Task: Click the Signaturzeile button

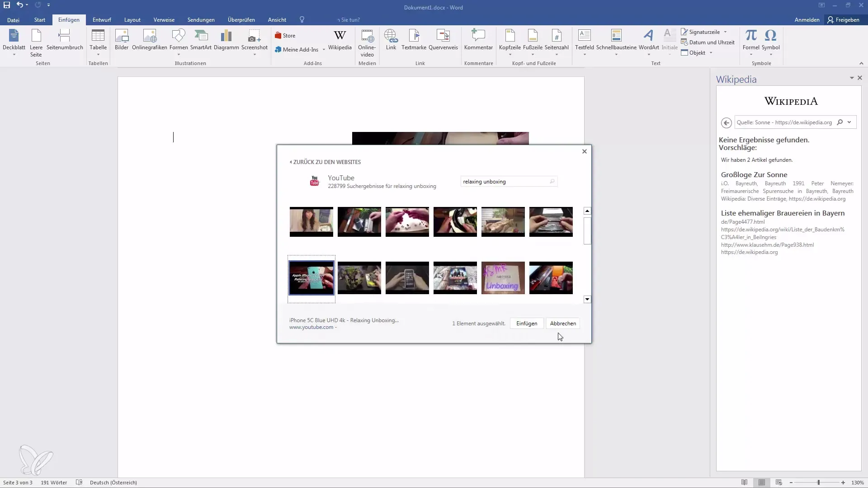Action: pos(701,32)
